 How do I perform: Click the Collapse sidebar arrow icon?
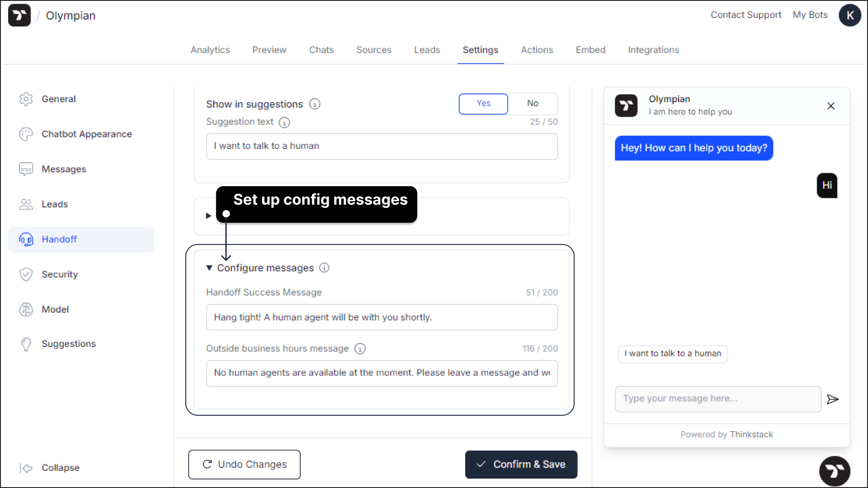coord(26,468)
